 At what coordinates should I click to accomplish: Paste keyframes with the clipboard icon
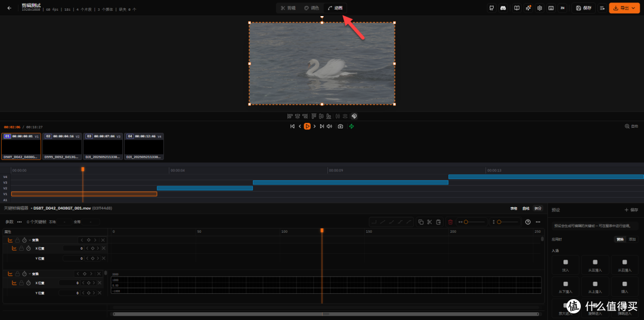pos(439,221)
